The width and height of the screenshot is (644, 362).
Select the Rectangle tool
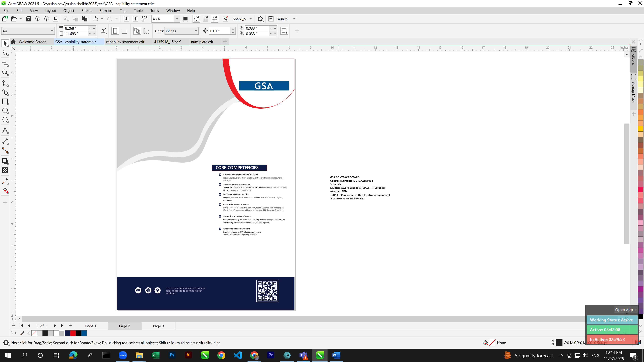click(5, 101)
